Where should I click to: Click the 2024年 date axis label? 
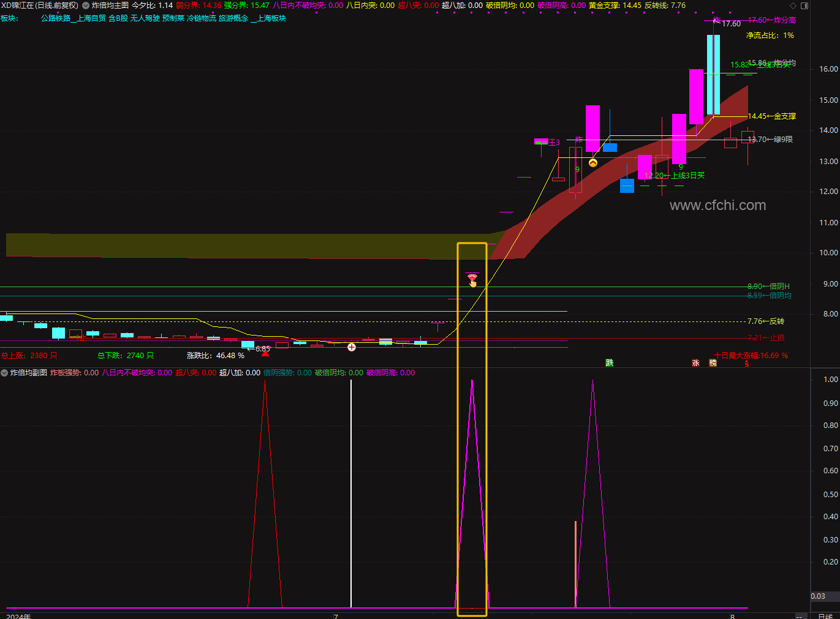click(18, 616)
